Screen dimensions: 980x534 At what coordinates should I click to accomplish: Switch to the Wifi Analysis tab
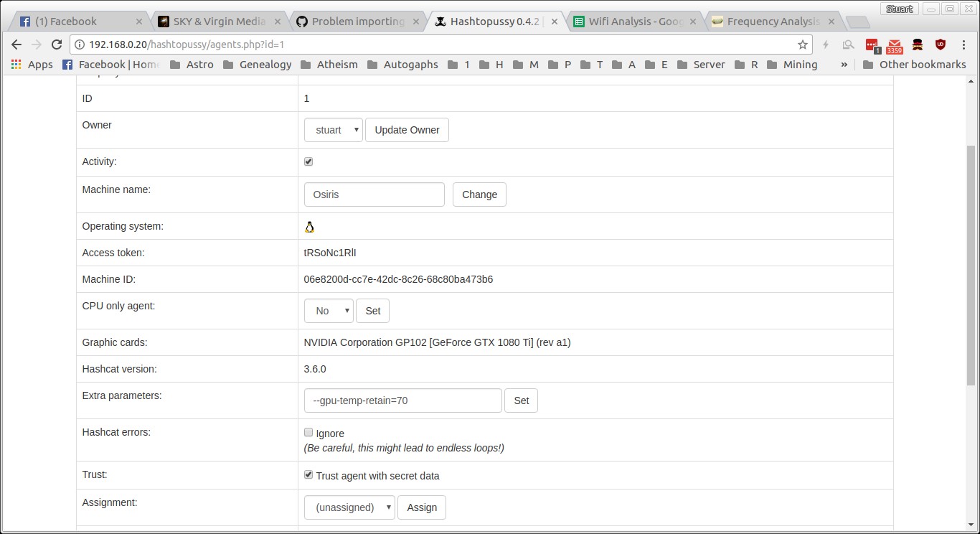630,22
